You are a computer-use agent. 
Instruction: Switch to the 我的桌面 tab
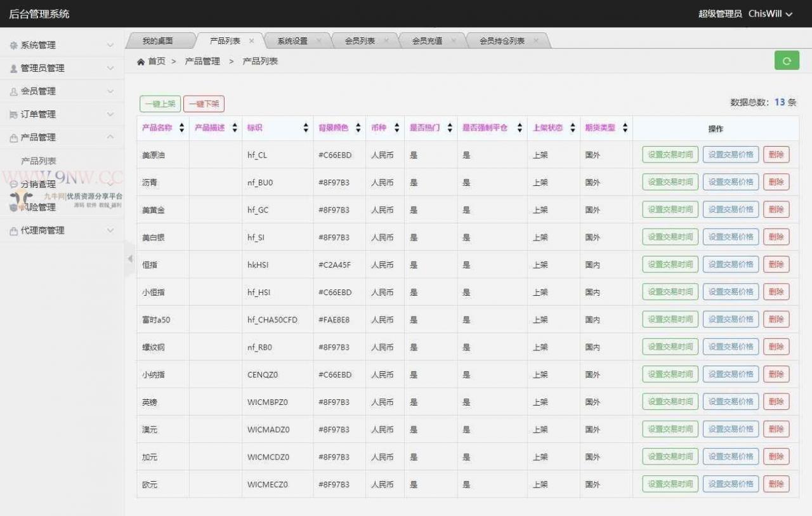coord(157,41)
